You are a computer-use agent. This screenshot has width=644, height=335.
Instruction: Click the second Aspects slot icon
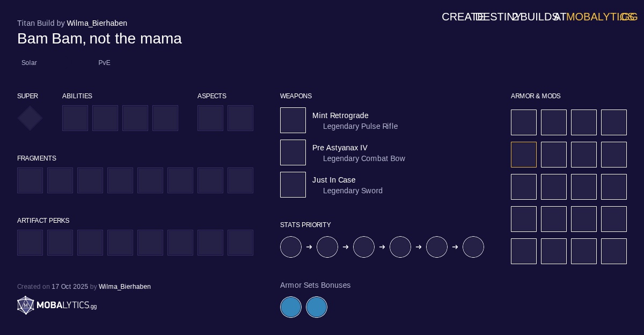click(x=240, y=118)
